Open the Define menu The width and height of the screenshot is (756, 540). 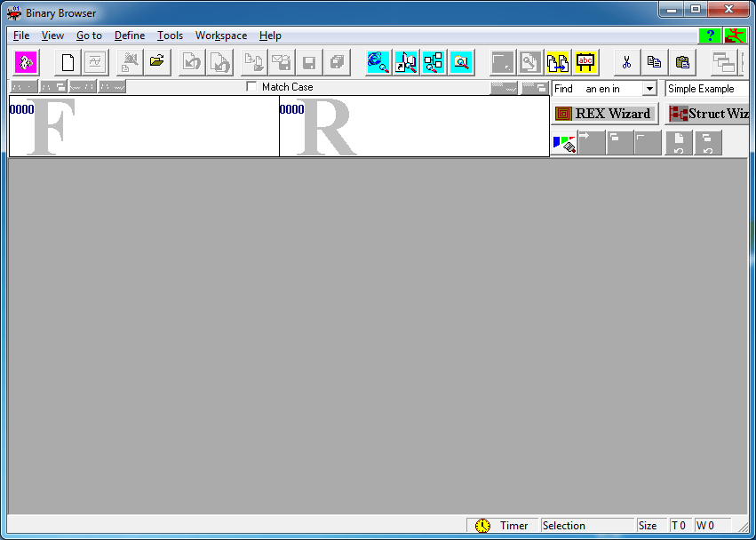(130, 36)
